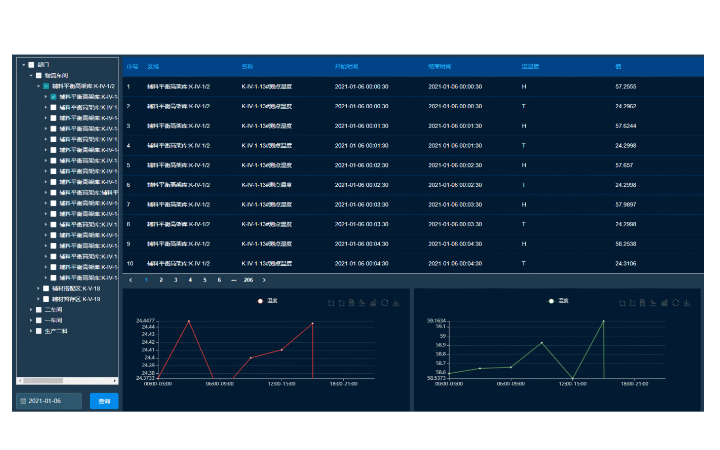The height and width of the screenshot is (450, 720).
Task: Click the 开始时间 column header
Action: 346,67
